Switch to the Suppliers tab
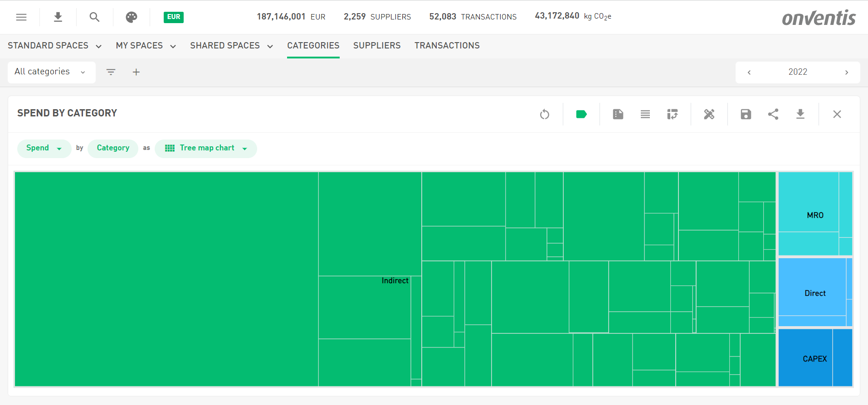The height and width of the screenshot is (405, 868). (x=377, y=46)
